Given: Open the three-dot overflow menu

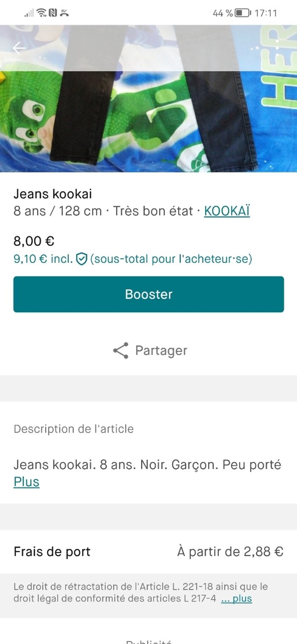Looking at the screenshot, I should tap(277, 48).
